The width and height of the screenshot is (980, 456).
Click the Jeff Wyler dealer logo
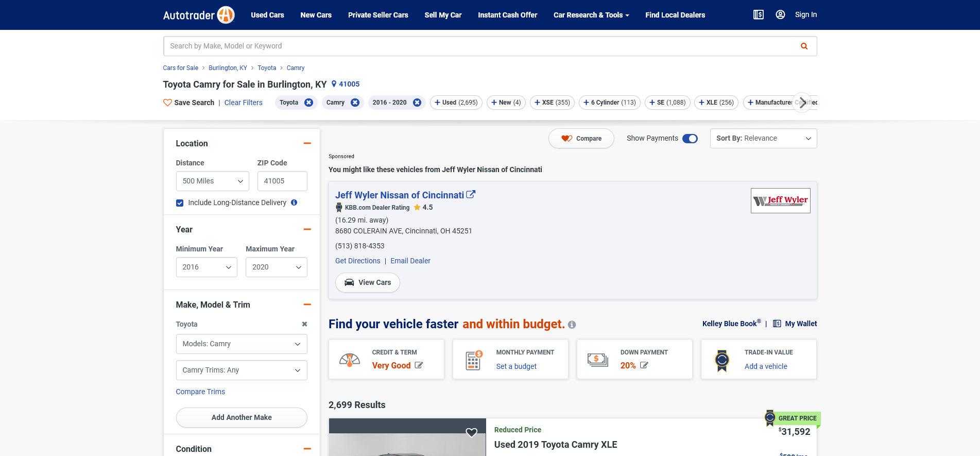tap(780, 200)
